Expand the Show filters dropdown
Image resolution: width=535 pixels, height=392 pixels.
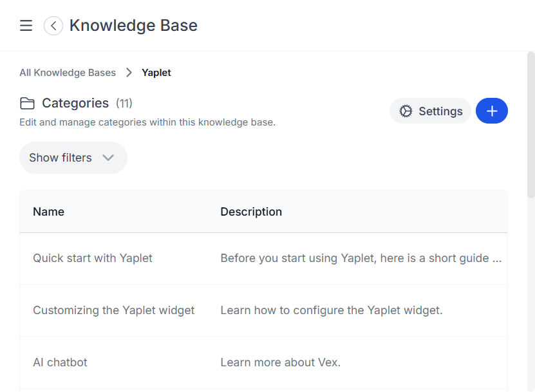click(73, 158)
